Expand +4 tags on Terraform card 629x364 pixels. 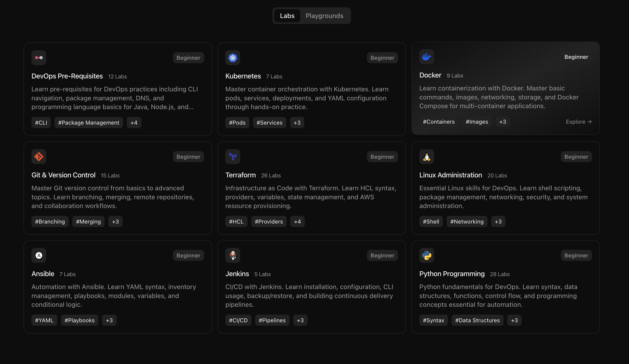297,222
